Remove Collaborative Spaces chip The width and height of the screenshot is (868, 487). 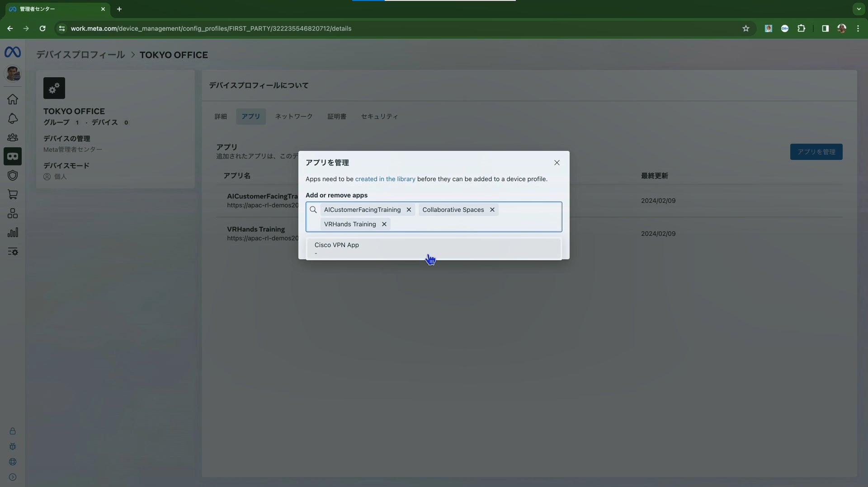pos(492,210)
